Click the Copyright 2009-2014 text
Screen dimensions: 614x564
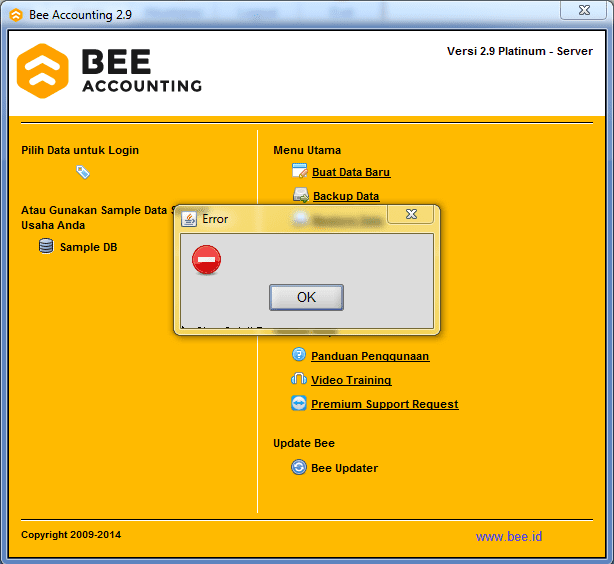71,535
